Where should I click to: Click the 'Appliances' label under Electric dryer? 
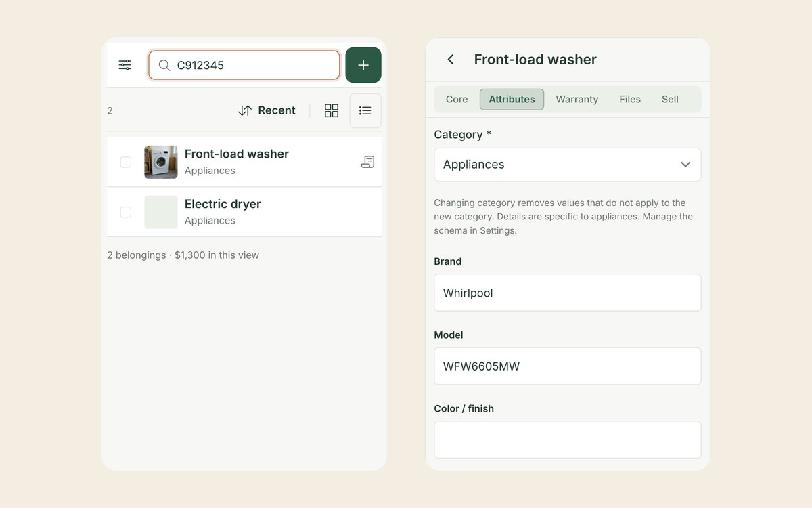(210, 221)
